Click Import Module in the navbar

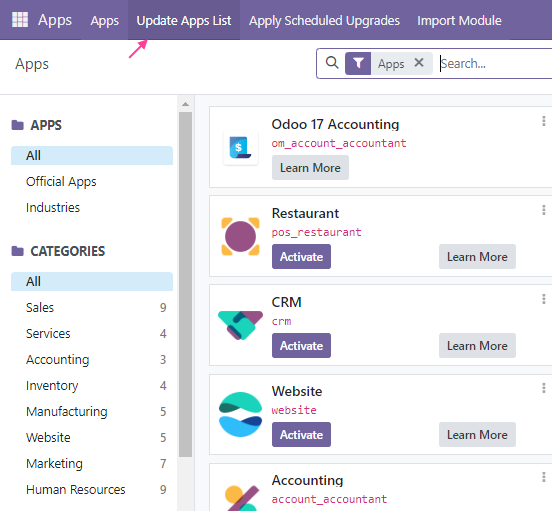click(x=459, y=21)
